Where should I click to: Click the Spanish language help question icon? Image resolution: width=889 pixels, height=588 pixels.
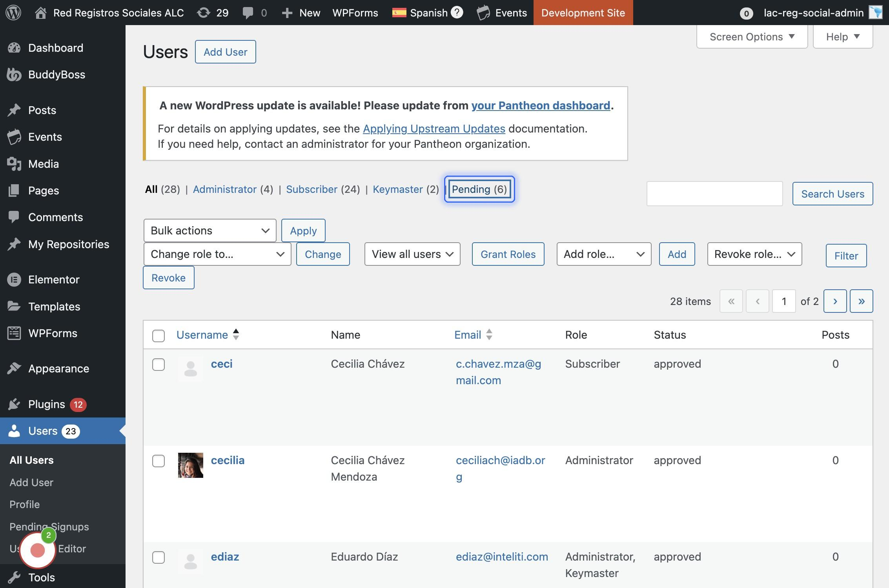click(x=457, y=13)
